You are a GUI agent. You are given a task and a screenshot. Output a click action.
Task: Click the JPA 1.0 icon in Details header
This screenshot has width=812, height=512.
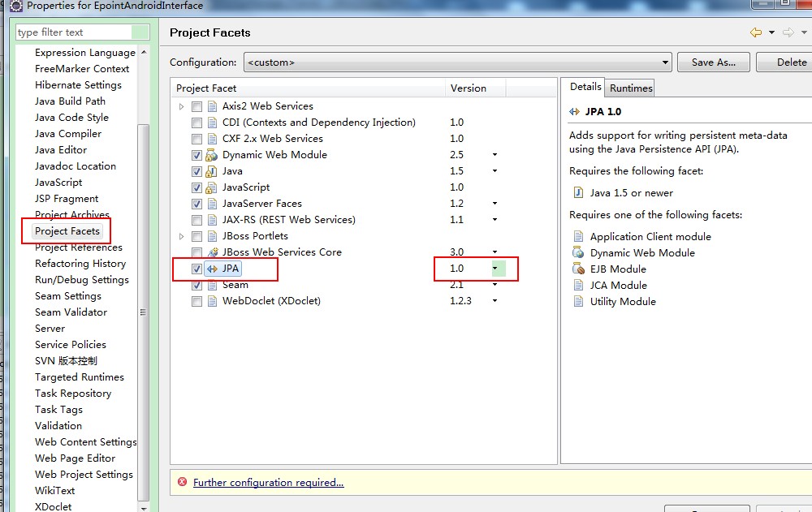tap(574, 111)
